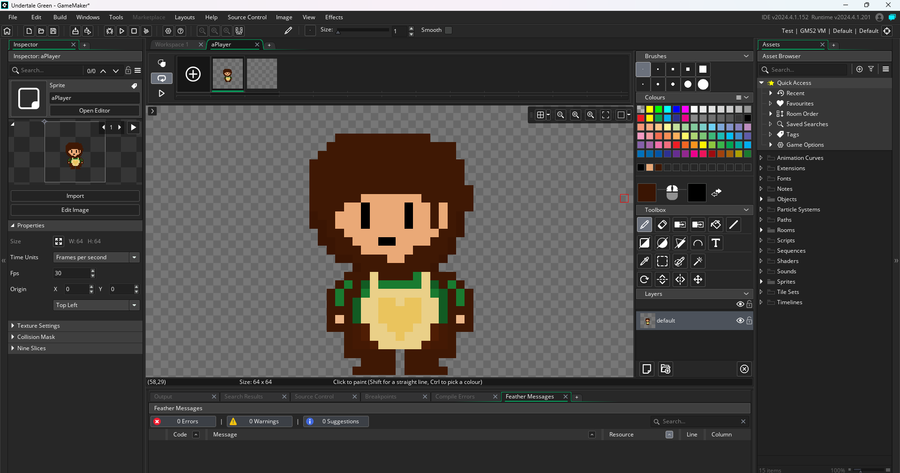Select the Sprites folder in Asset Browser
Screen dimensions: 900x473
pos(786,282)
